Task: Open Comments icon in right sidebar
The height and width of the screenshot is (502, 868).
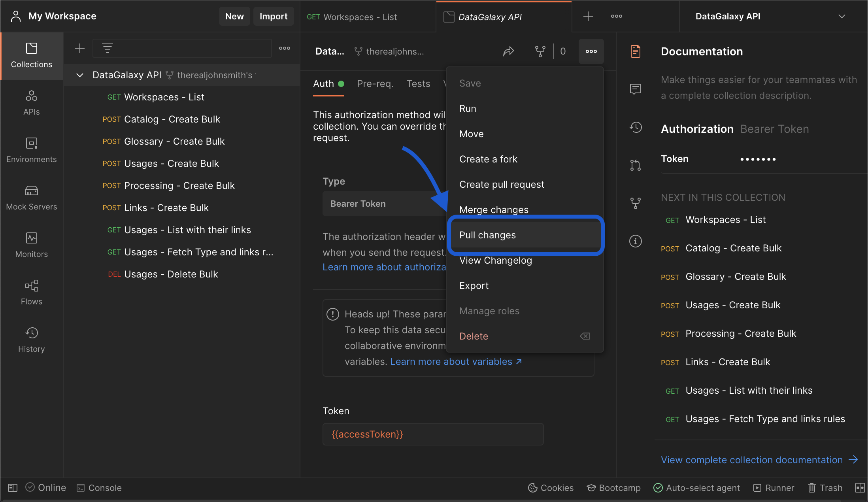Action: [635, 89]
